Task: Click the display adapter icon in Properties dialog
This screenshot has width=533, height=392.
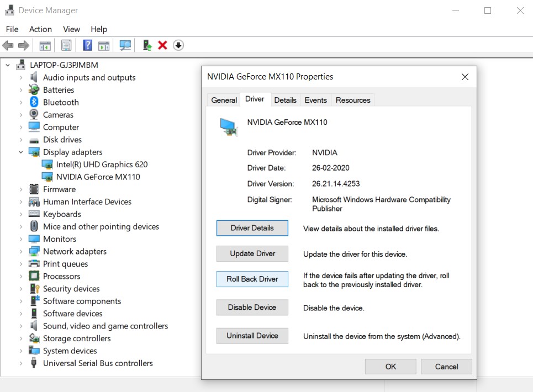Action: [229, 127]
